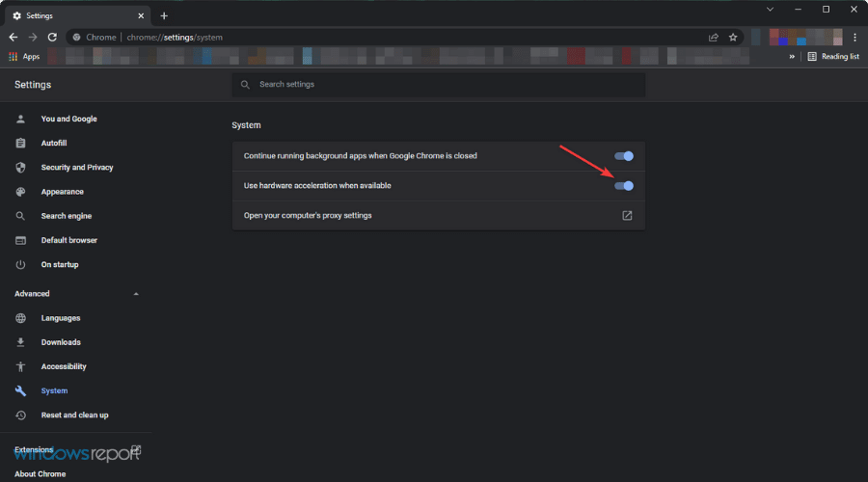868x482 pixels.
Task: Select the Settings browser tab
Action: [x=77, y=16]
